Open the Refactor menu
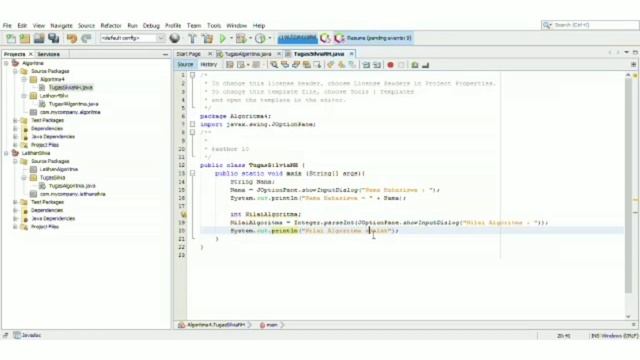The width and height of the screenshot is (640, 360). (111, 25)
